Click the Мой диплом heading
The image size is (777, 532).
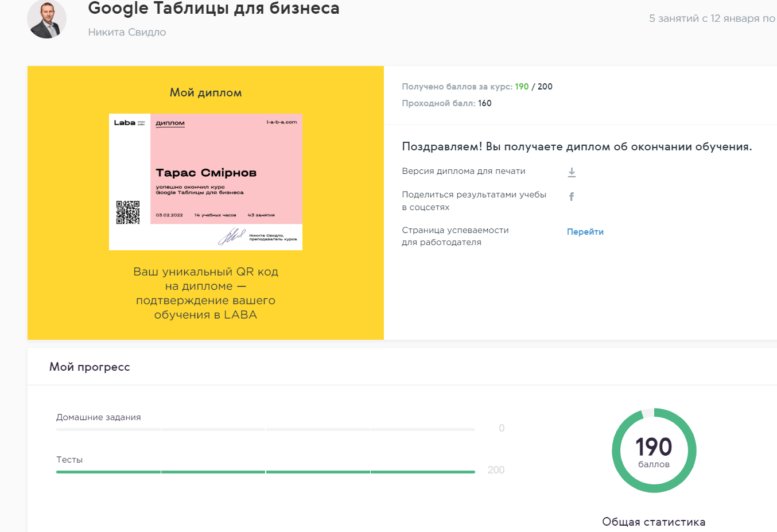tap(205, 92)
